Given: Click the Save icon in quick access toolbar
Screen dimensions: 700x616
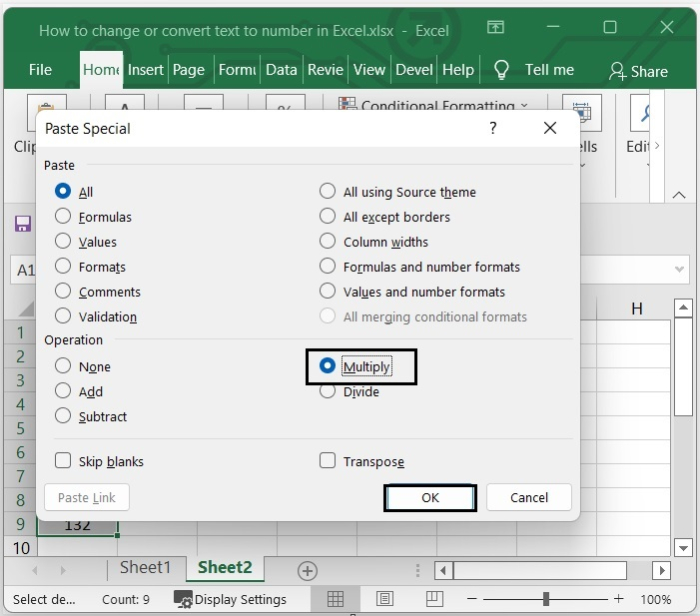Looking at the screenshot, I should [x=22, y=224].
